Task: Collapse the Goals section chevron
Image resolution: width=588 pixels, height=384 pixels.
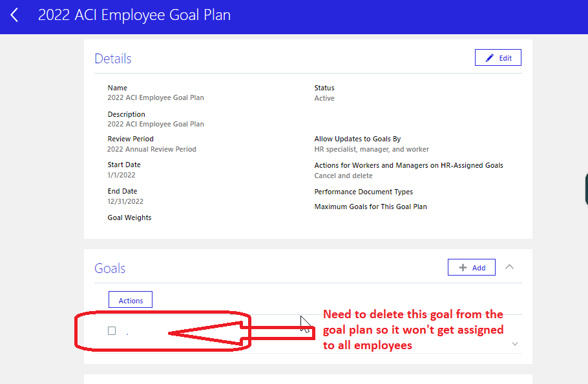Action: click(509, 267)
